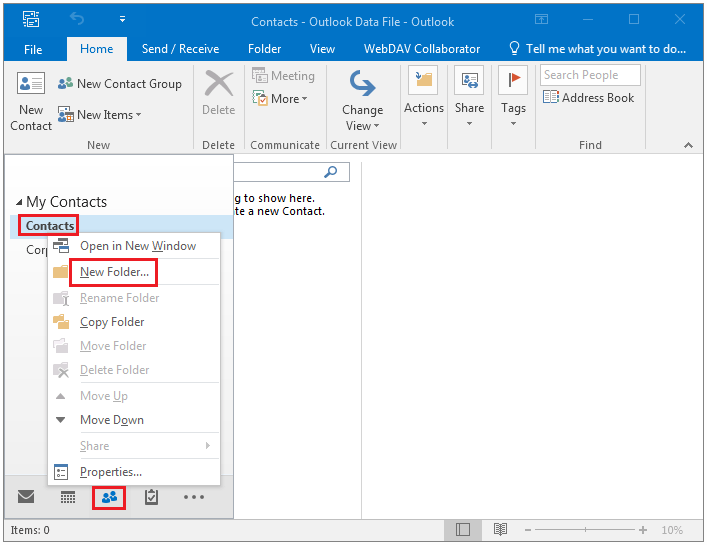Open the WebDAV Collaborator tab

[x=422, y=49]
